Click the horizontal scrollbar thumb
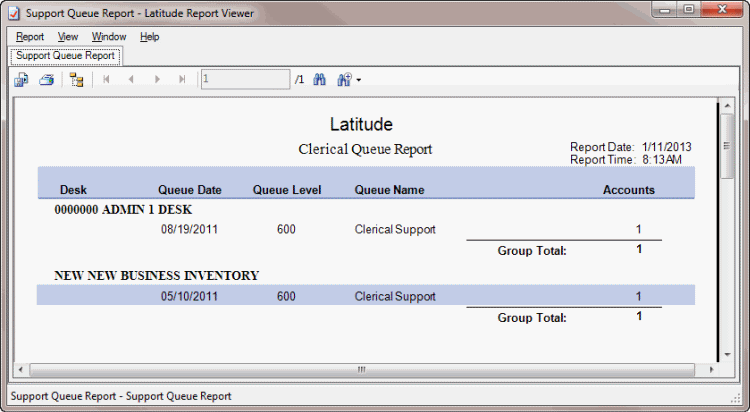 point(362,369)
